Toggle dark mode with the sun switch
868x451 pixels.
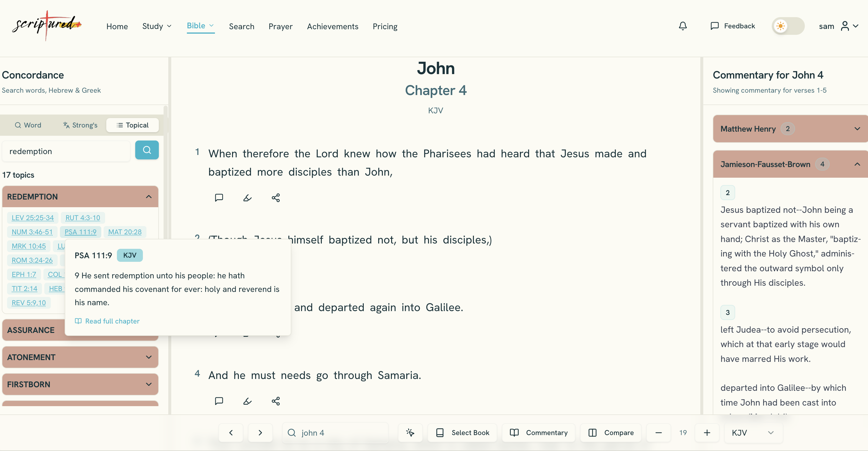[x=788, y=26]
